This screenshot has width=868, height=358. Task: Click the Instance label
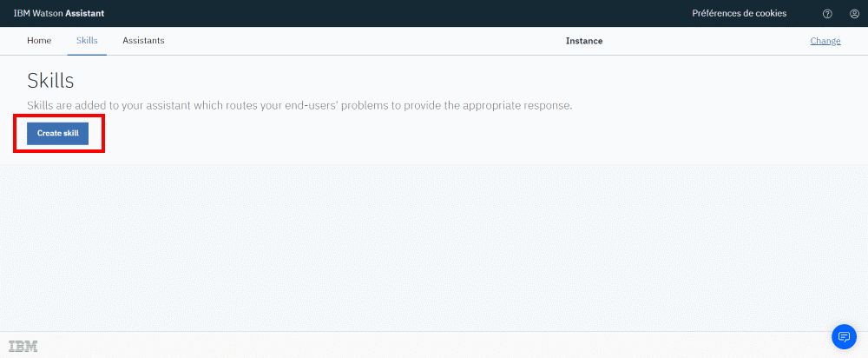583,41
